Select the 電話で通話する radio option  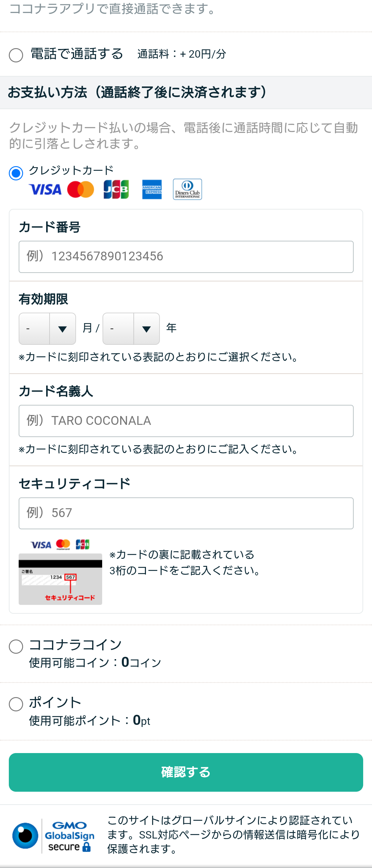[16, 55]
